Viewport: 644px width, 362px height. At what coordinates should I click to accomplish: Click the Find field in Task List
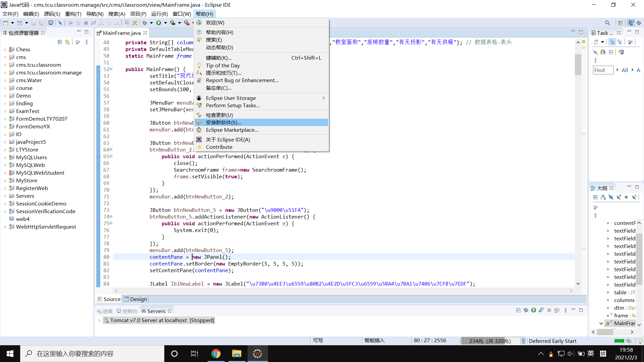(603, 70)
